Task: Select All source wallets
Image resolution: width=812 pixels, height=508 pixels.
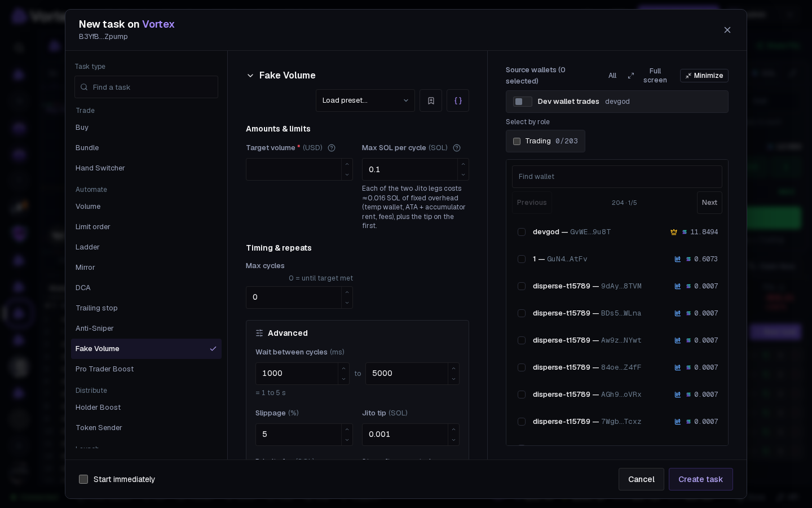Action: coord(612,76)
